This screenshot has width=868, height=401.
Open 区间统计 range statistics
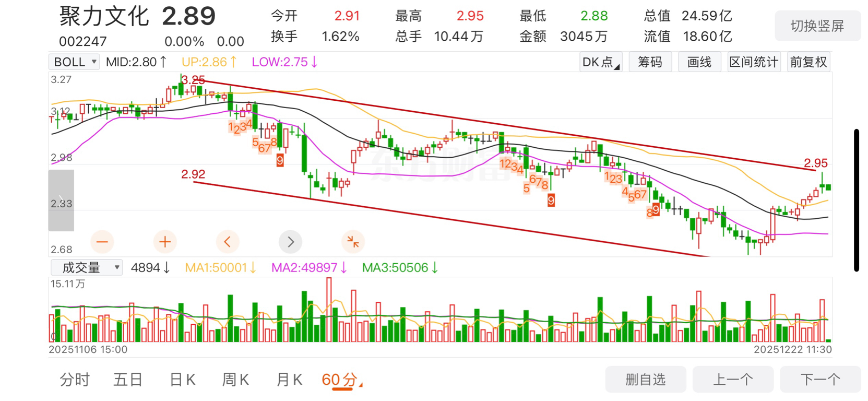(x=754, y=62)
